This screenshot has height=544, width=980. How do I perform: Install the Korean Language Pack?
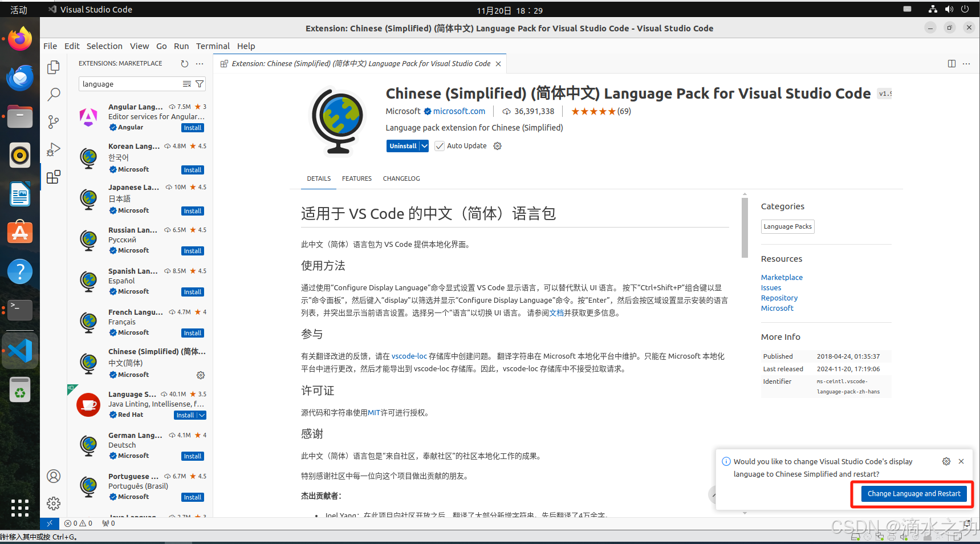[193, 170]
